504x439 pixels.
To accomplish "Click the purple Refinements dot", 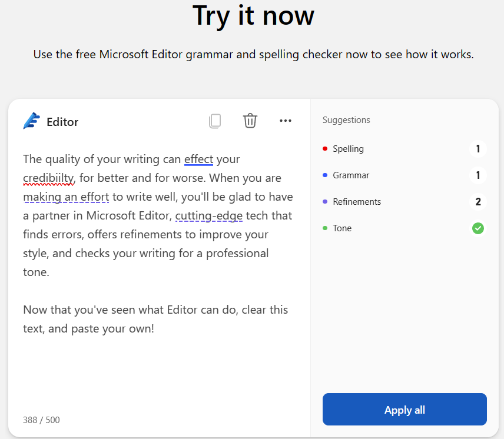I will [x=325, y=202].
